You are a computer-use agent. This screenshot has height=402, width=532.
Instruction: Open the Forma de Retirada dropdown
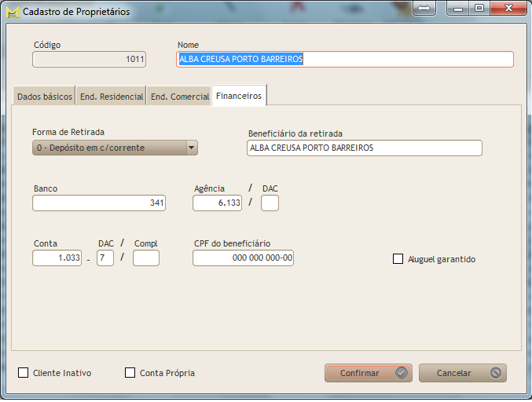(115, 148)
